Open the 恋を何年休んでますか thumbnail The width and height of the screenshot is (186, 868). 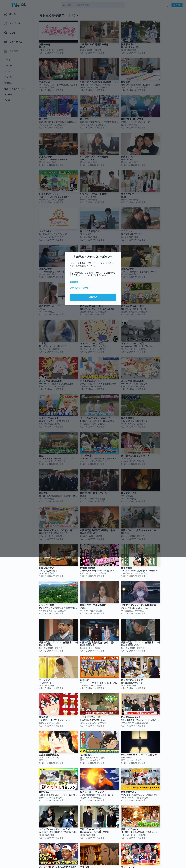[x=141, y=667]
